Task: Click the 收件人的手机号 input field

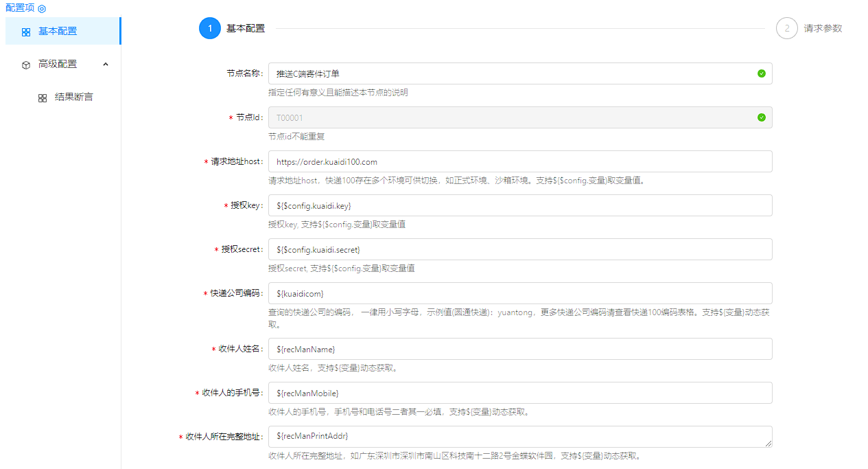Action: tap(519, 393)
